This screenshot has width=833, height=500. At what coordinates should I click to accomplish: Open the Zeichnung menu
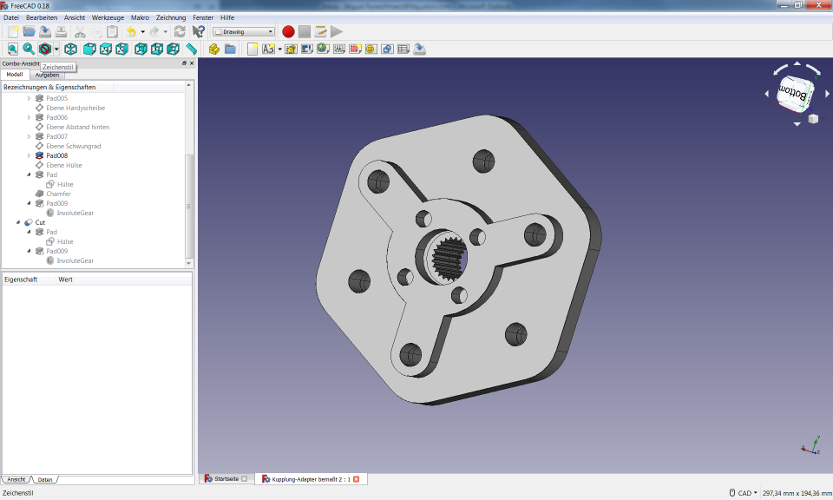pos(170,18)
